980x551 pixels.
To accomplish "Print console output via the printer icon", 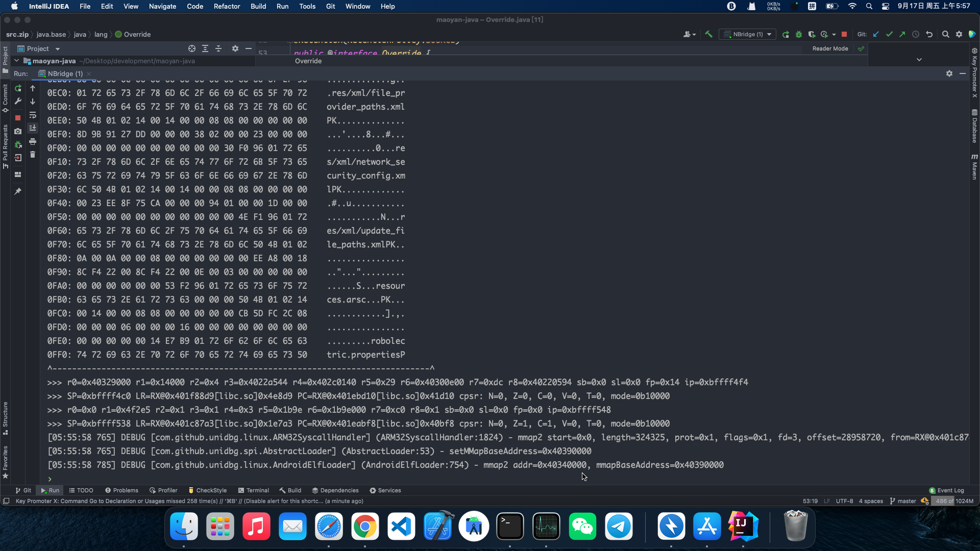I will (x=33, y=142).
